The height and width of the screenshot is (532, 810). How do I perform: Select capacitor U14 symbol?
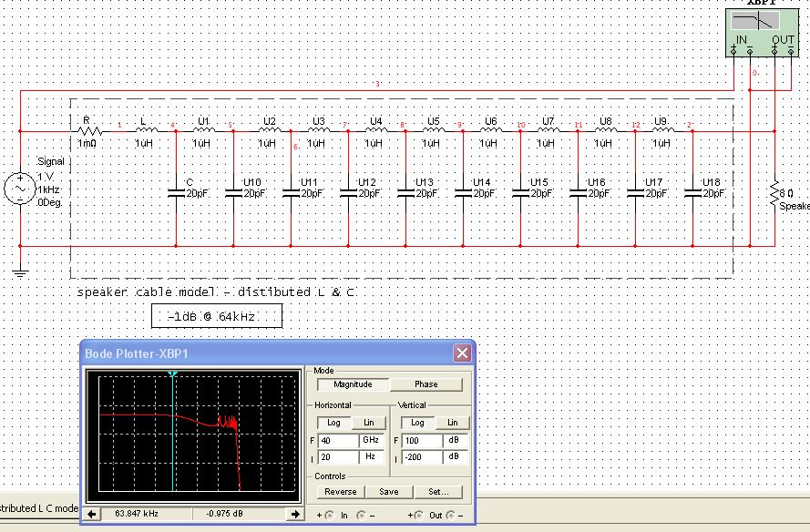click(x=463, y=193)
